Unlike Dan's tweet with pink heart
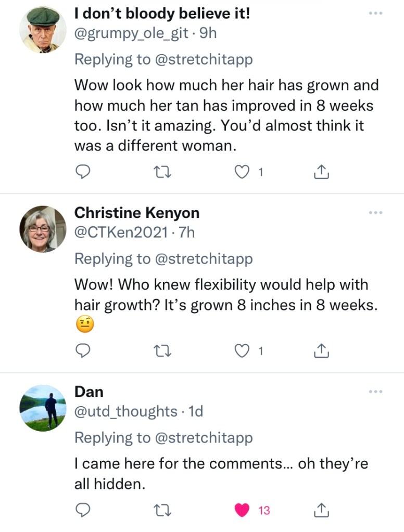The image size is (404, 532). click(x=243, y=511)
